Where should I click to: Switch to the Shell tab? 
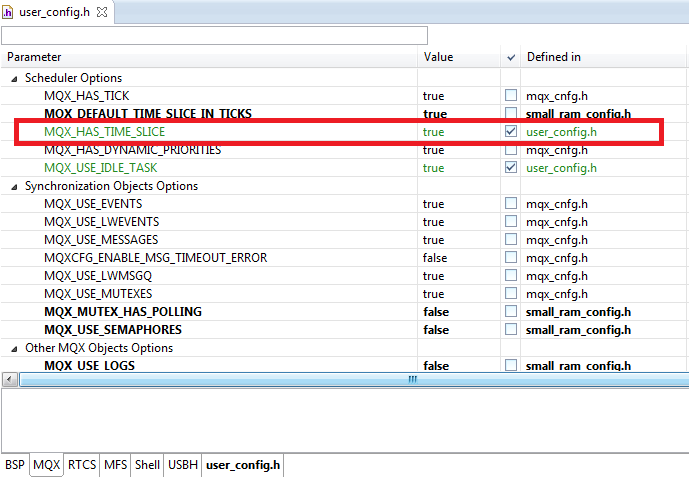pyautogui.click(x=147, y=465)
